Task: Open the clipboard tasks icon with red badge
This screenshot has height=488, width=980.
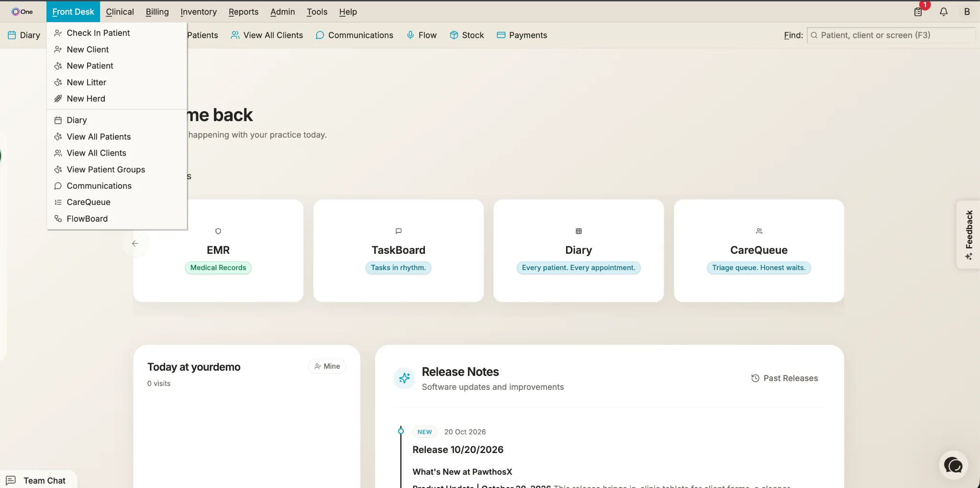Action: (x=918, y=12)
